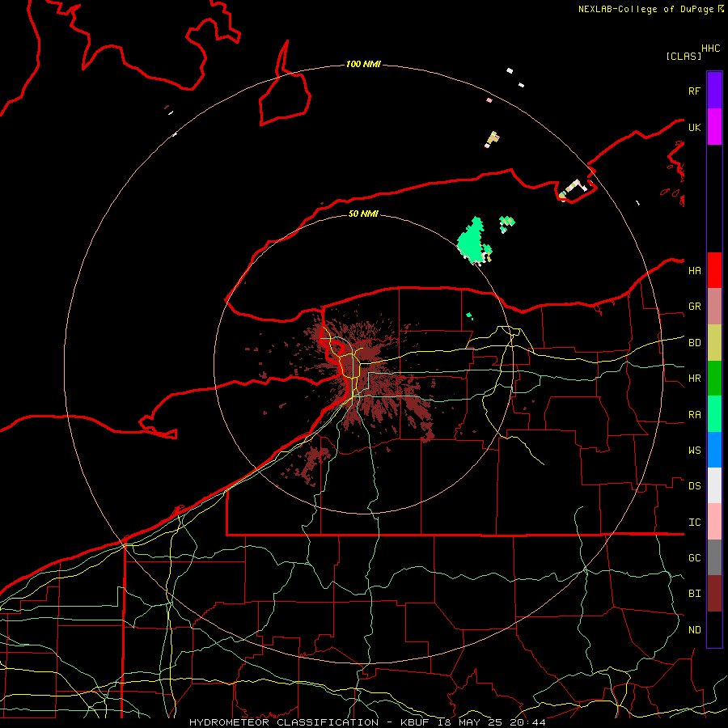Click the HA red legend swatch

tap(714, 270)
